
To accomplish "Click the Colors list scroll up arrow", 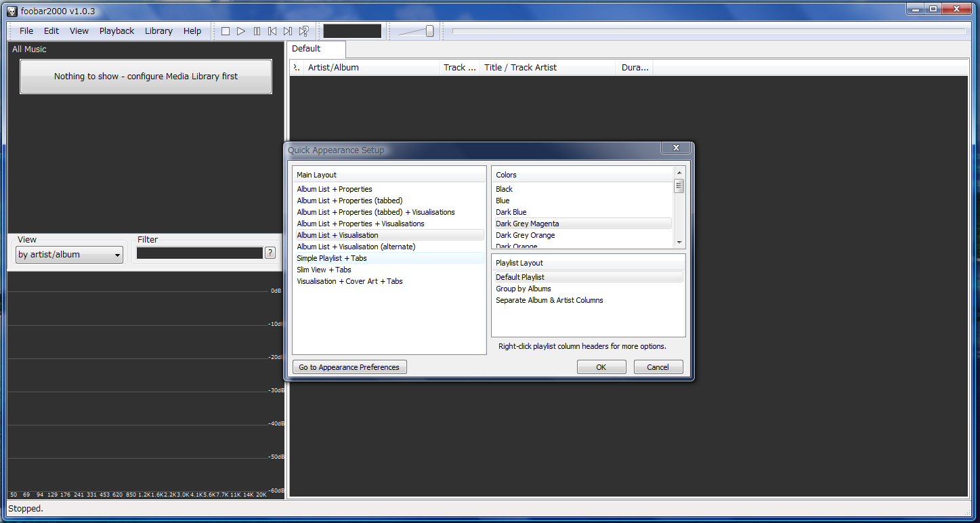I will pos(679,173).
